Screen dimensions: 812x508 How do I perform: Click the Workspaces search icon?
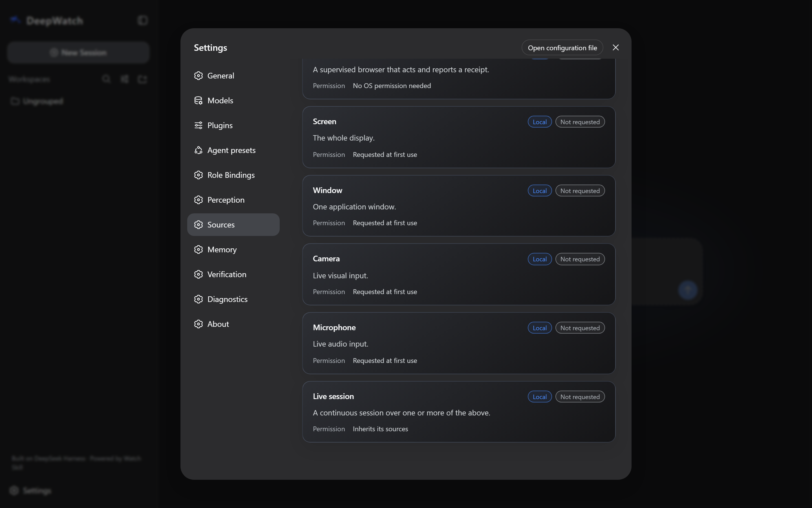(106, 79)
